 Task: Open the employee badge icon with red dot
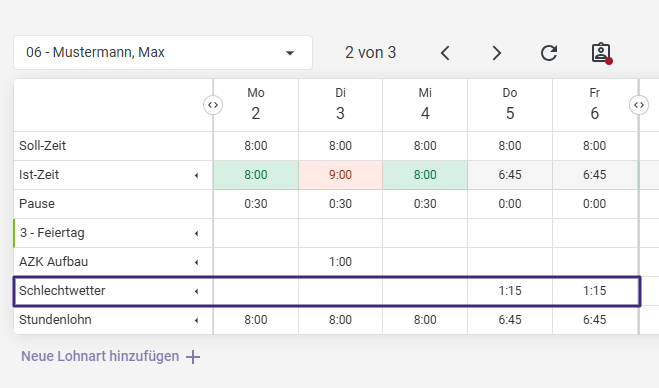click(601, 53)
